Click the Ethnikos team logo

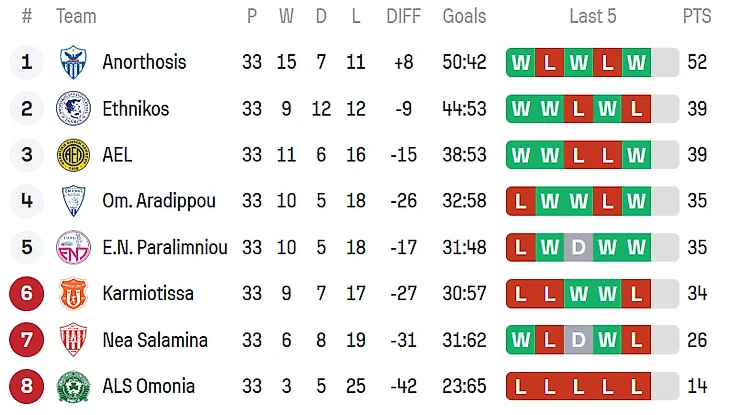tap(74, 109)
